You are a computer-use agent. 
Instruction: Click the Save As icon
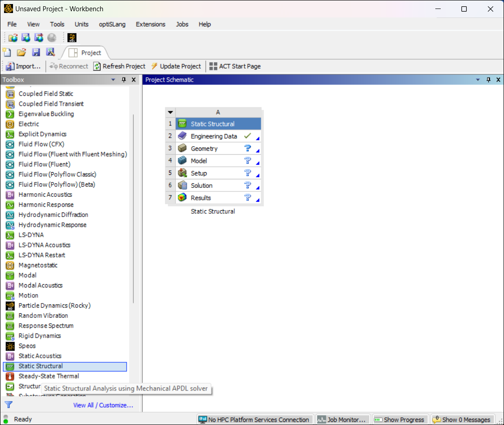pos(50,52)
